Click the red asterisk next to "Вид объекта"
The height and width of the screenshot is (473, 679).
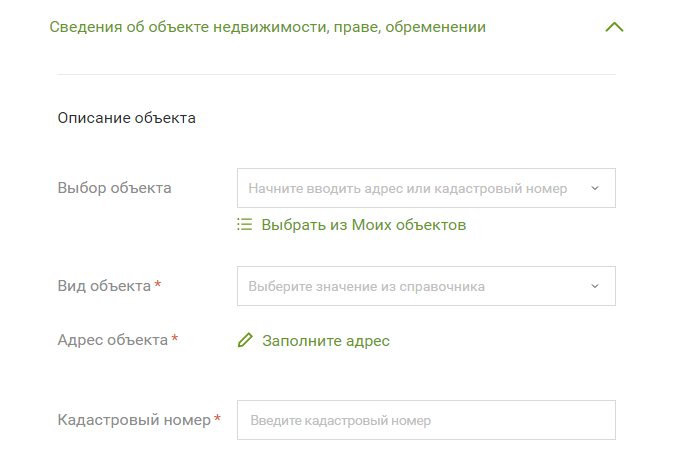tap(158, 285)
